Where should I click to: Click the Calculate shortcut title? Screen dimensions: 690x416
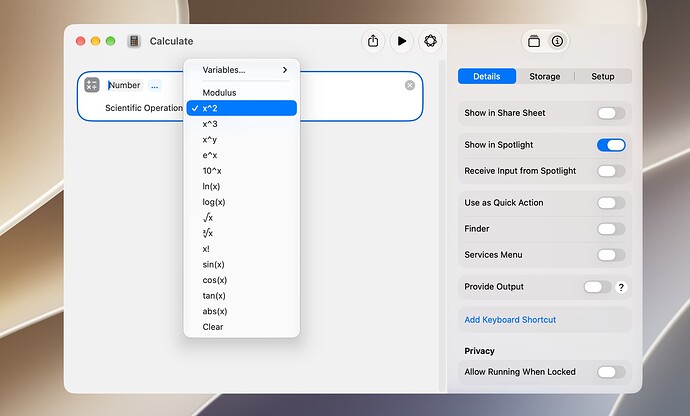coord(171,41)
